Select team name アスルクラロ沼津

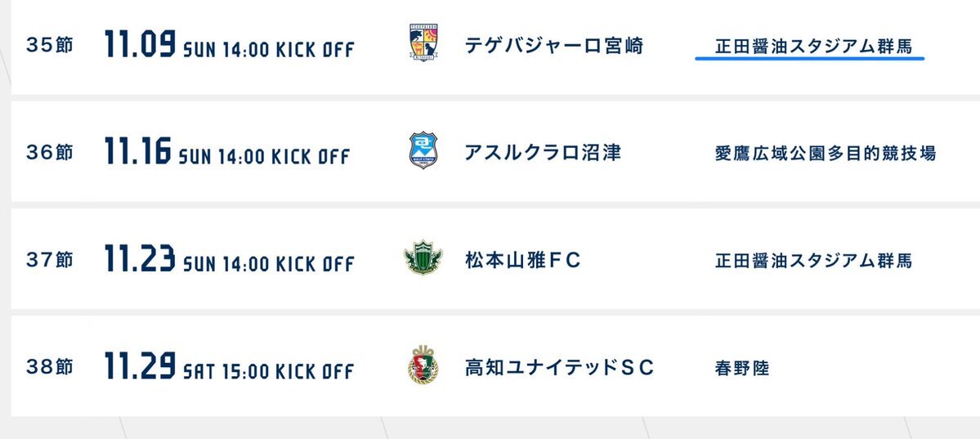click(542, 153)
